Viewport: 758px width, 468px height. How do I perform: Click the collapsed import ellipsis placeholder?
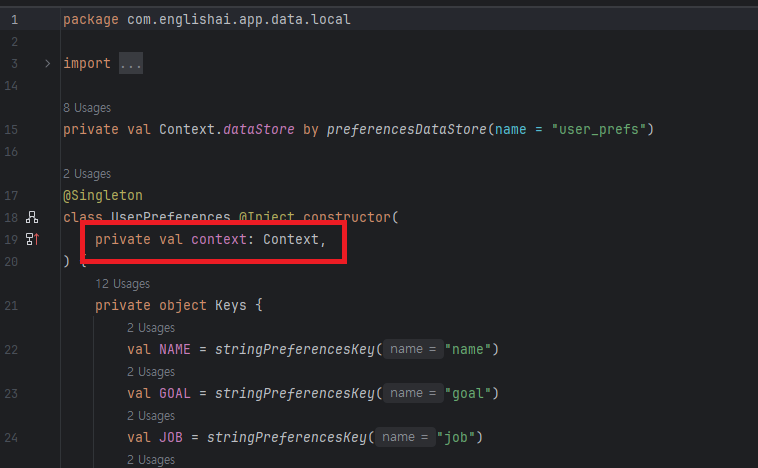(131, 63)
